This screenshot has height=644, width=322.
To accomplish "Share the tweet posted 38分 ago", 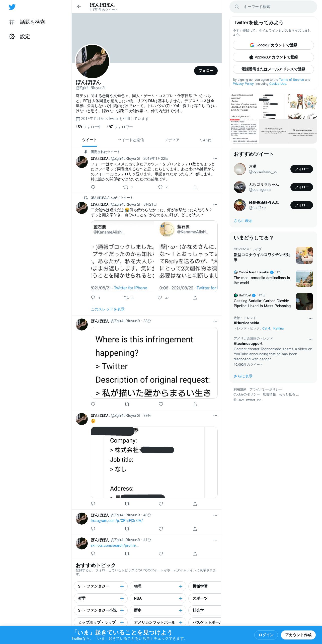I will (x=195, y=504).
